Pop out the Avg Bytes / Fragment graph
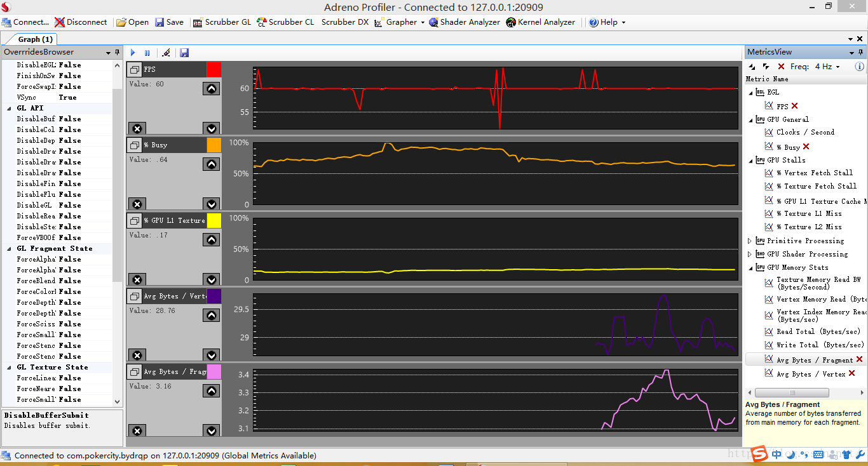 135,371
